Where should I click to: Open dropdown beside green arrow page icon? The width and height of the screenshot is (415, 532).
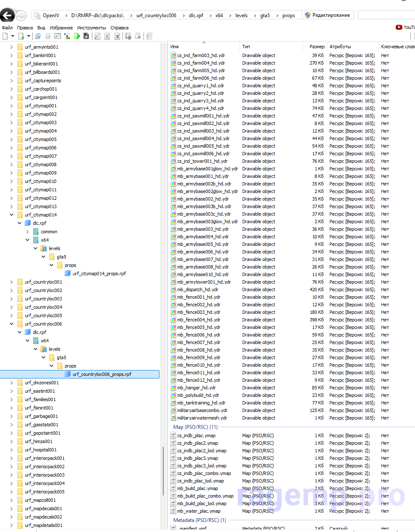(x=29, y=36)
